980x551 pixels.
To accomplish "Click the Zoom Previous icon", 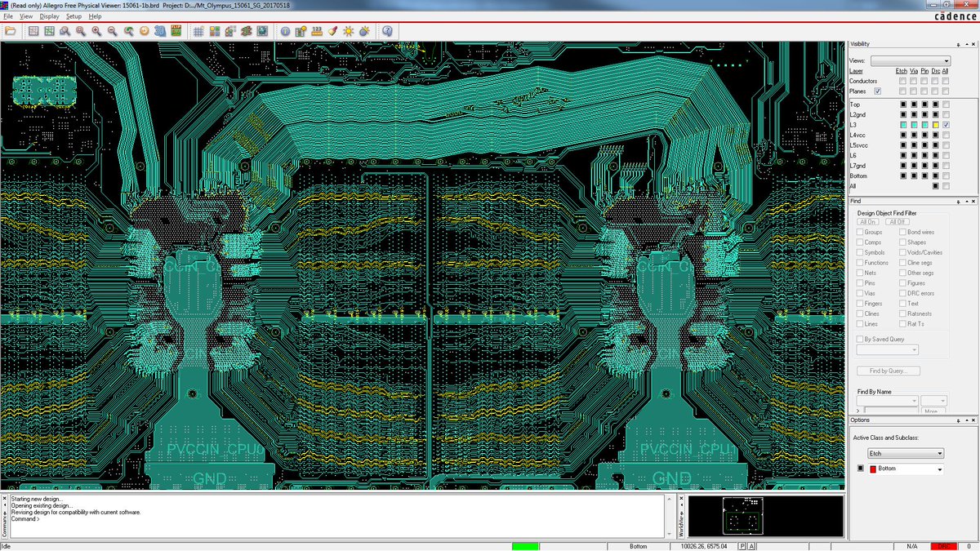I will coord(128,31).
